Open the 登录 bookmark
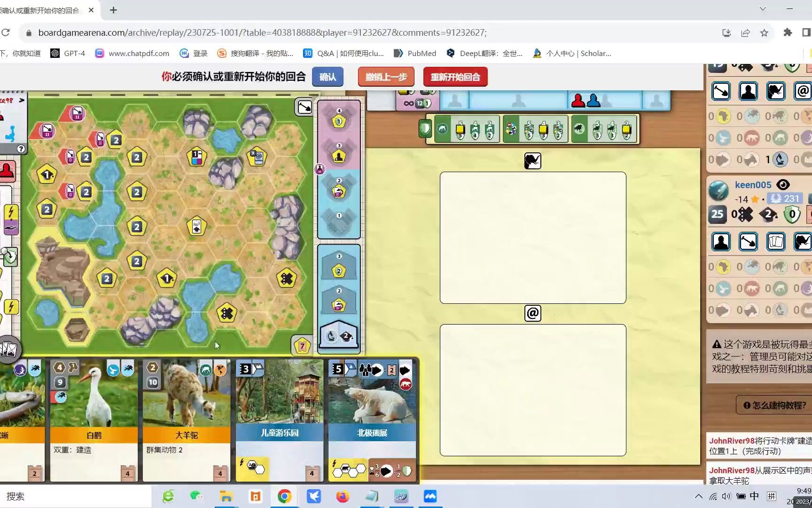 click(x=194, y=53)
